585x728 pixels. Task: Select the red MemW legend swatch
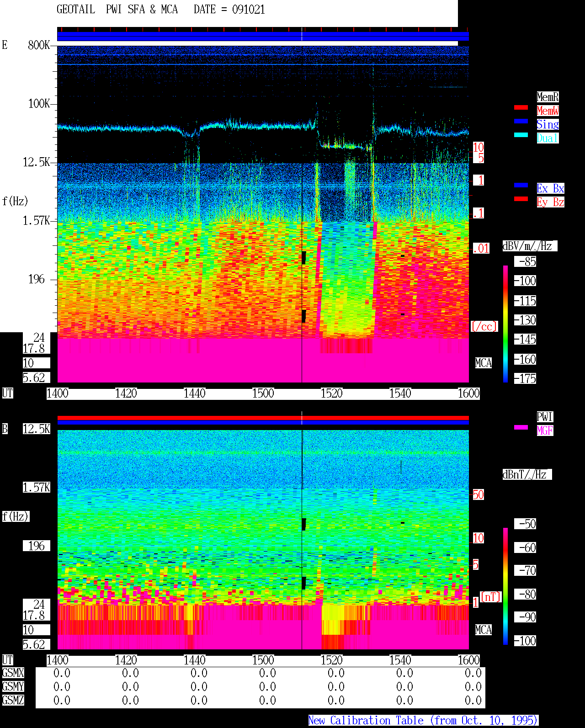point(521,107)
